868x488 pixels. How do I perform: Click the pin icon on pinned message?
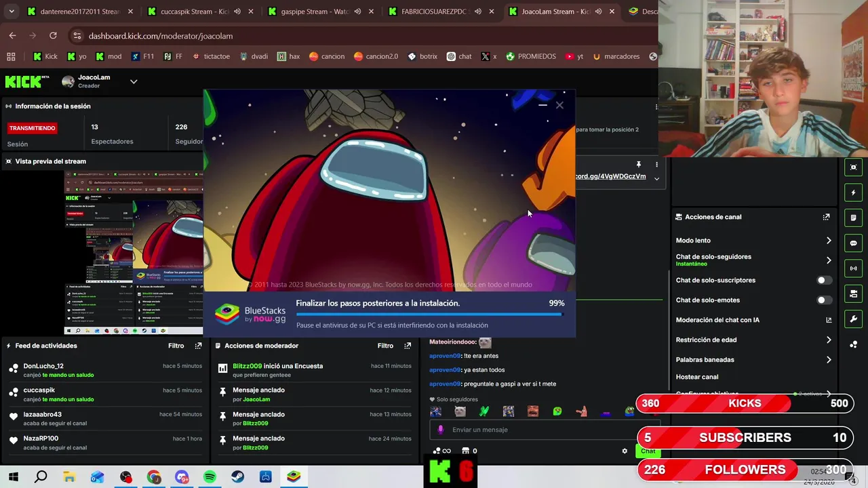638,165
